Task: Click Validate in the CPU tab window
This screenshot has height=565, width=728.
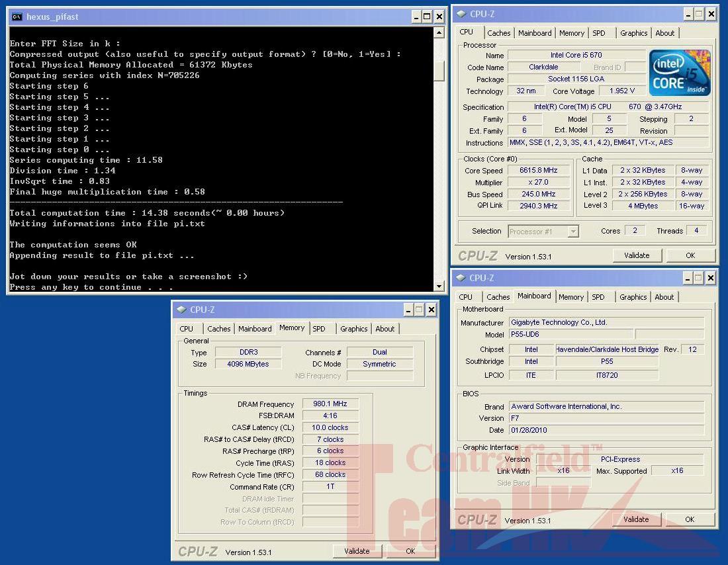Action: pyautogui.click(x=637, y=255)
